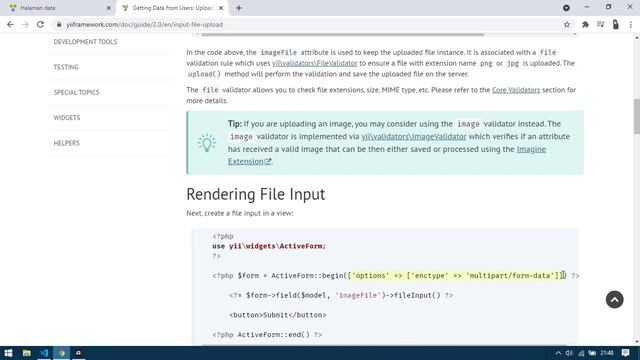Go back to the previous page

(x=10, y=24)
